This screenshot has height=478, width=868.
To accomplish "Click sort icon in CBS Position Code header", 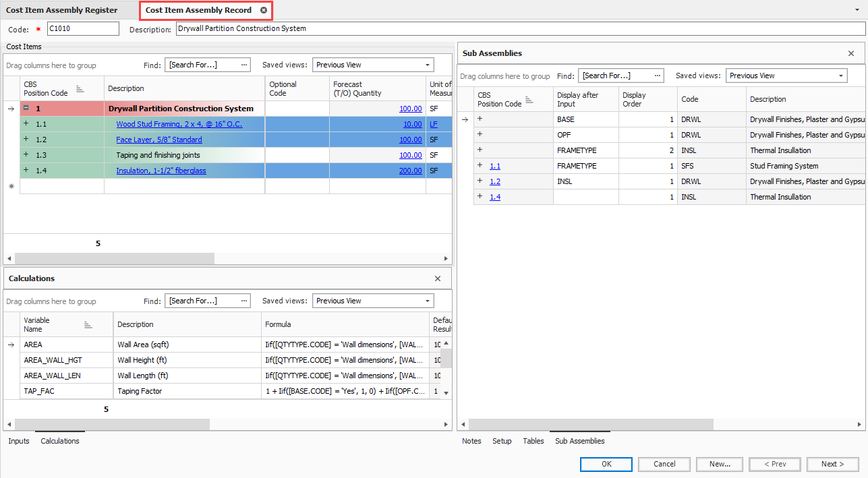I will click(x=80, y=89).
